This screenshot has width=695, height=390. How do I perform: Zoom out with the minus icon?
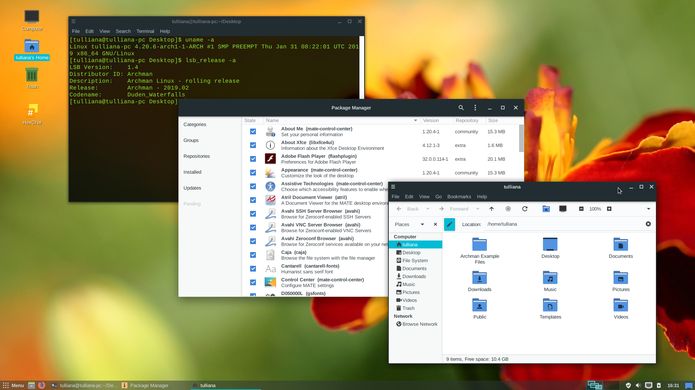(581, 209)
